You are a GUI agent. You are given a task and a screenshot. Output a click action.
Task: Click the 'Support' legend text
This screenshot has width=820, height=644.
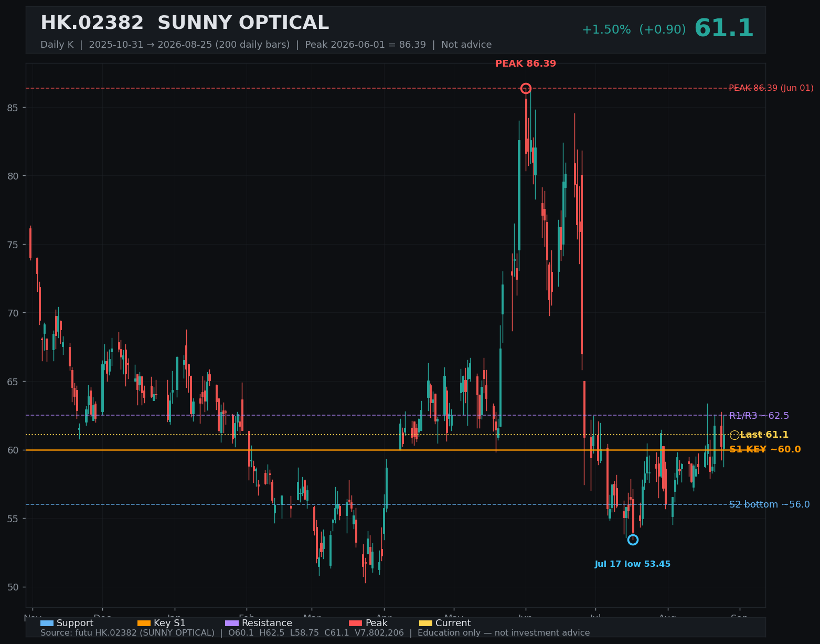tap(75, 623)
